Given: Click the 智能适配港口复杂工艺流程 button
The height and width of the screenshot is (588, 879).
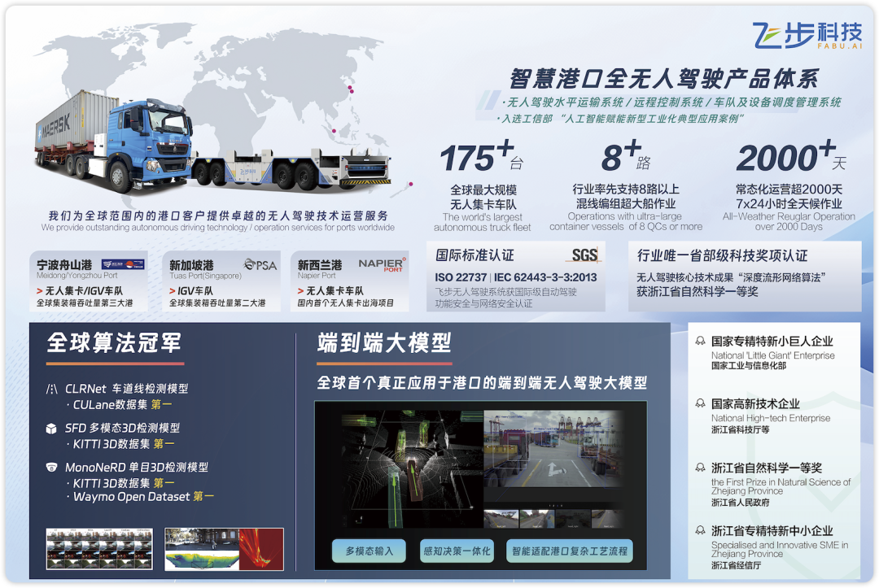Looking at the screenshot, I should (x=569, y=551).
